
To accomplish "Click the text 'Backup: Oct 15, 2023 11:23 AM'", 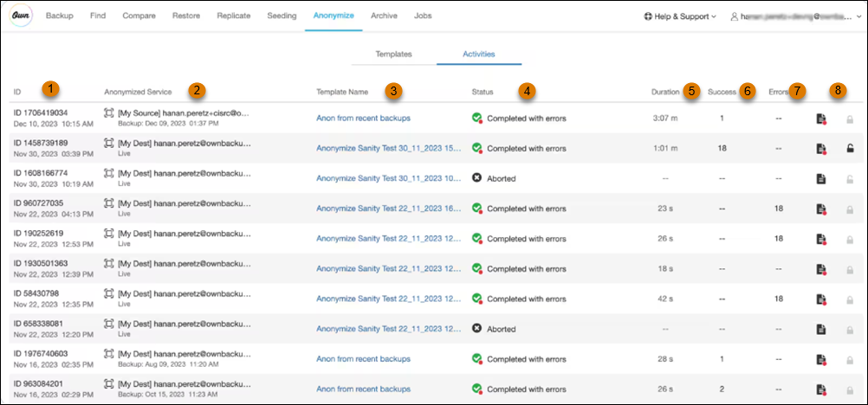I will 168,395.
